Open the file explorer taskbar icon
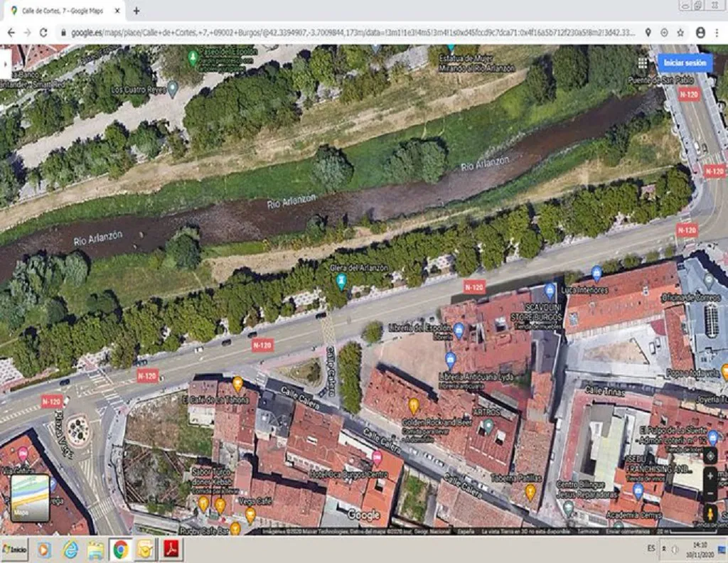This screenshot has height=563, width=728. tap(95, 550)
